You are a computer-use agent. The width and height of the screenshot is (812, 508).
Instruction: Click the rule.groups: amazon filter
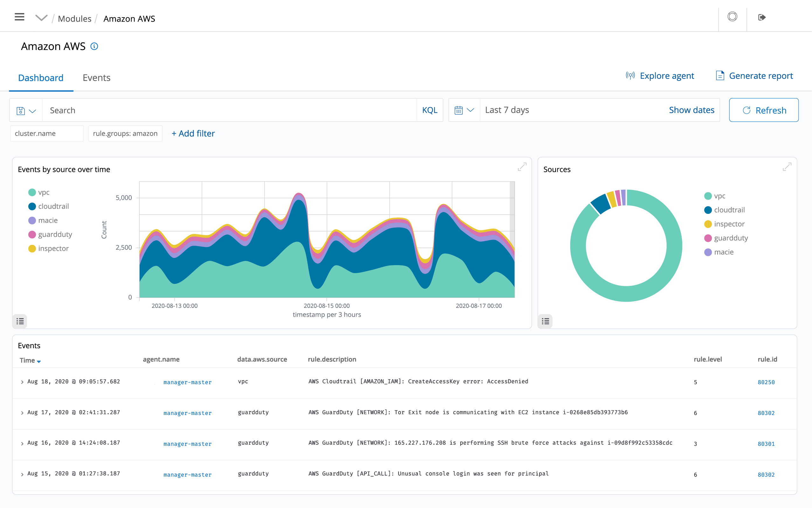[x=125, y=133]
